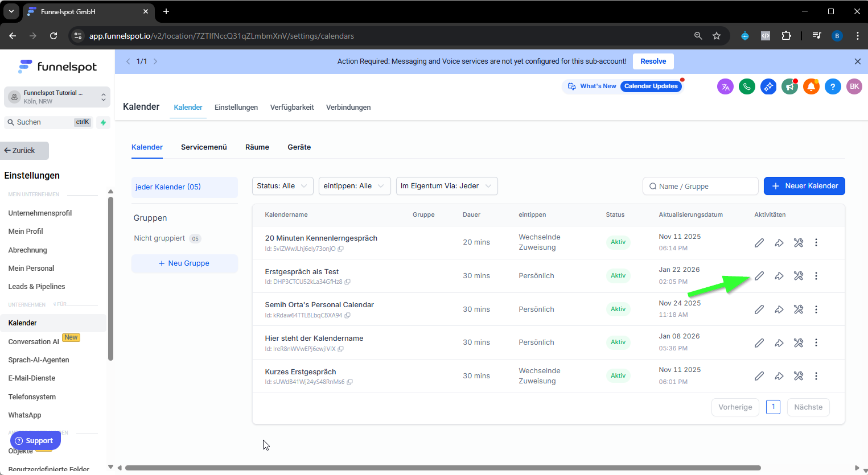The width and height of the screenshot is (868, 475).
Task: Click the green phone dialer icon
Action: click(747, 86)
